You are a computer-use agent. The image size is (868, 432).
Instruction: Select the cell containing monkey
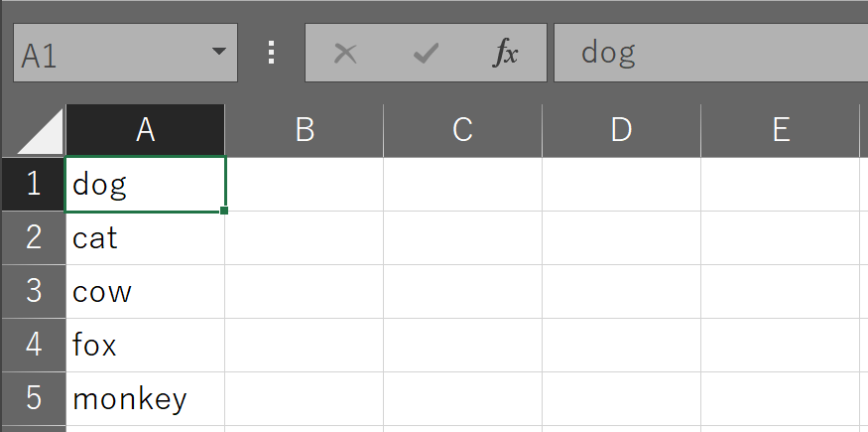pos(146,399)
